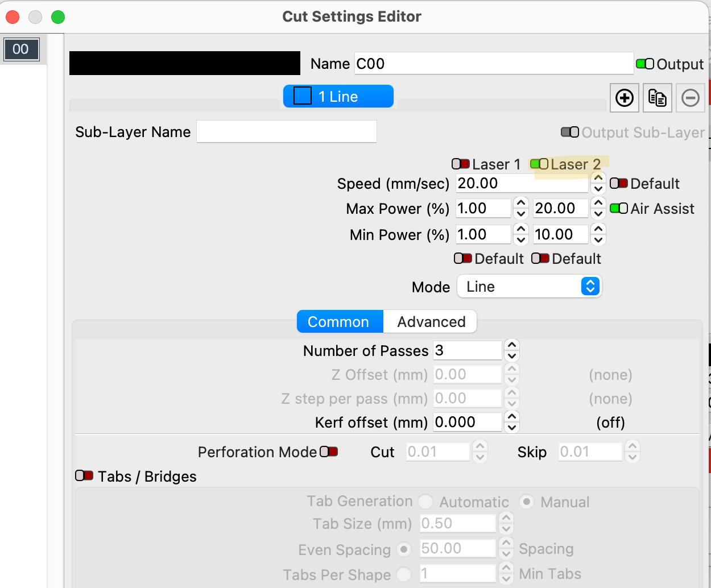
Task: Enable the Tabs / Bridges toggle
Action: click(x=84, y=475)
